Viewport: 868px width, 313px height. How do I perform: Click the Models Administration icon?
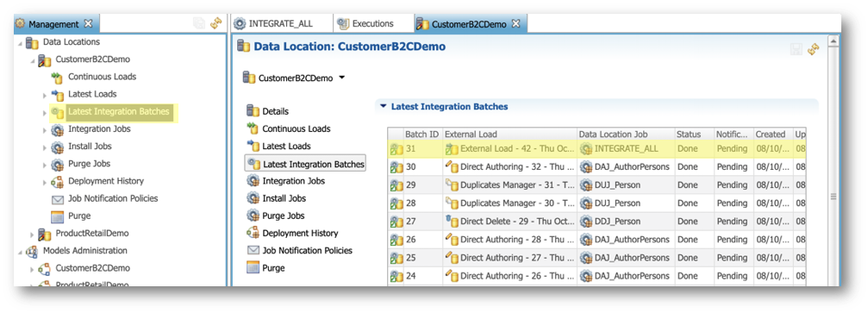[32, 251]
